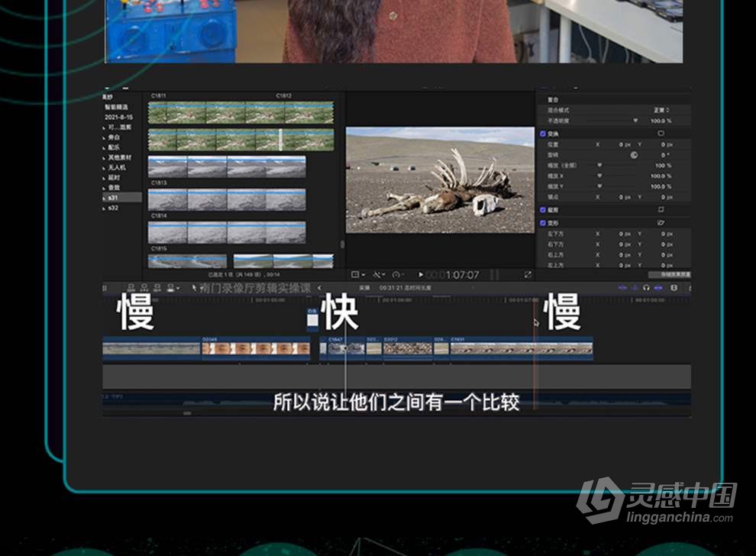
Task: Toggle the video skimming icon
Action: tap(622, 288)
